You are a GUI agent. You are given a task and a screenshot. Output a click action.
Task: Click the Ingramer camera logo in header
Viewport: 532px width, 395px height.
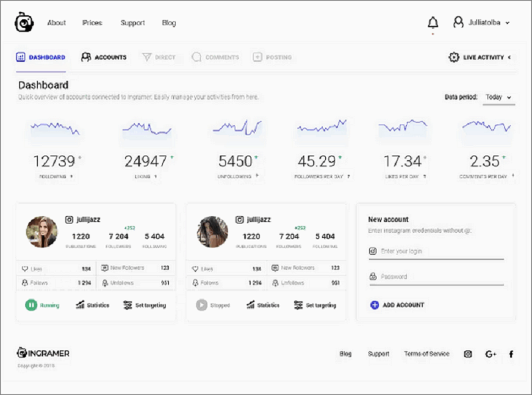[x=24, y=23]
